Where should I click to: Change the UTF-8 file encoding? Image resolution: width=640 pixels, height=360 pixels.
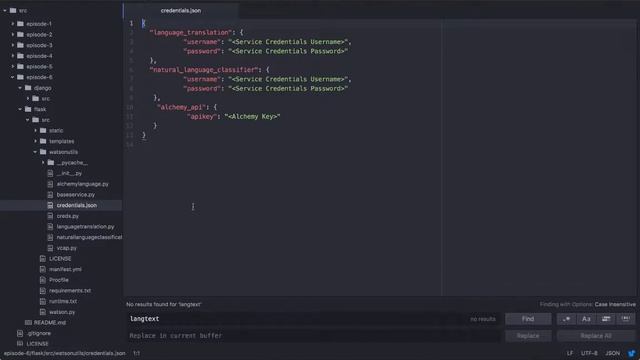(x=589, y=353)
